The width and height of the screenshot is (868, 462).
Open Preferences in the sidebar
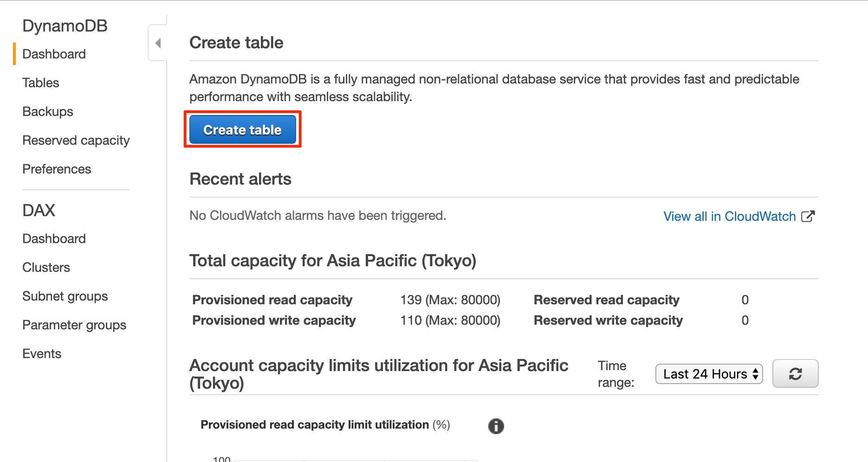(57, 169)
